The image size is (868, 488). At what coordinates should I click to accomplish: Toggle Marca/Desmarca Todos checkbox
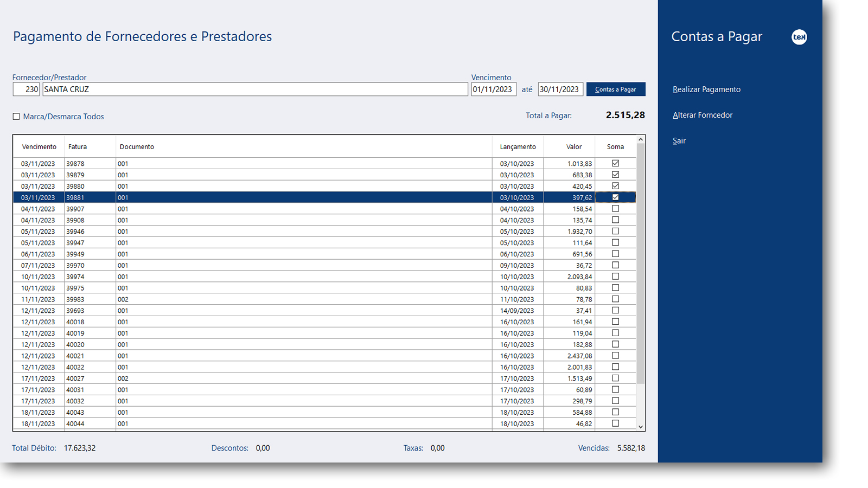coord(16,117)
